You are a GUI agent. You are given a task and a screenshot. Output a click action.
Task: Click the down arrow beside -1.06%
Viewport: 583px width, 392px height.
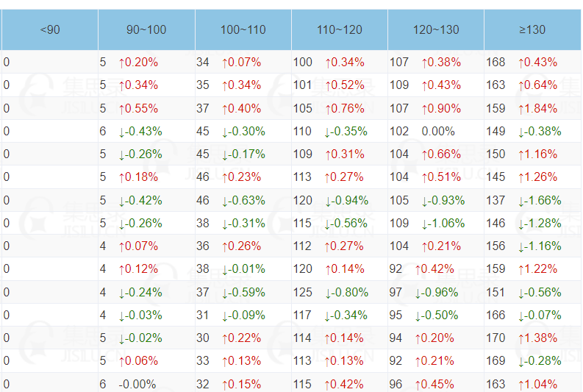coord(425,223)
